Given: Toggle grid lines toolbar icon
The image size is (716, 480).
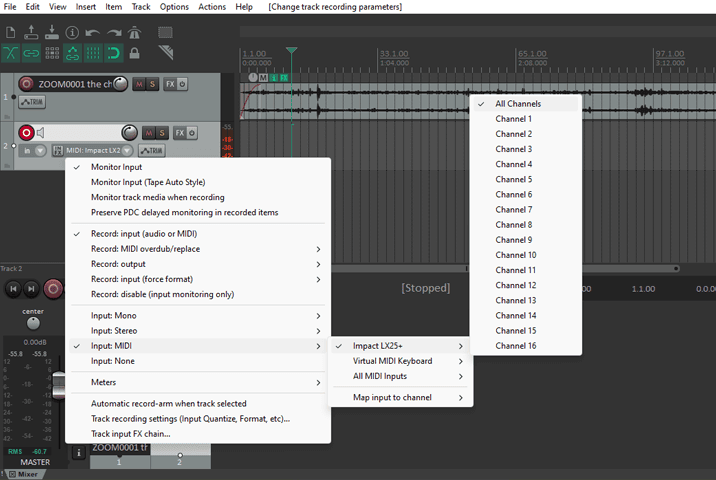Looking at the screenshot, I should click(x=93, y=53).
